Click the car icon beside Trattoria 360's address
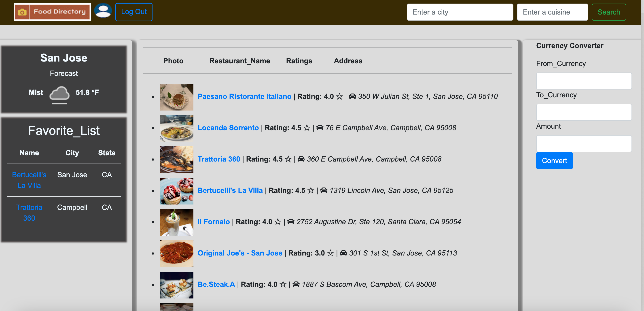 pos(301,159)
